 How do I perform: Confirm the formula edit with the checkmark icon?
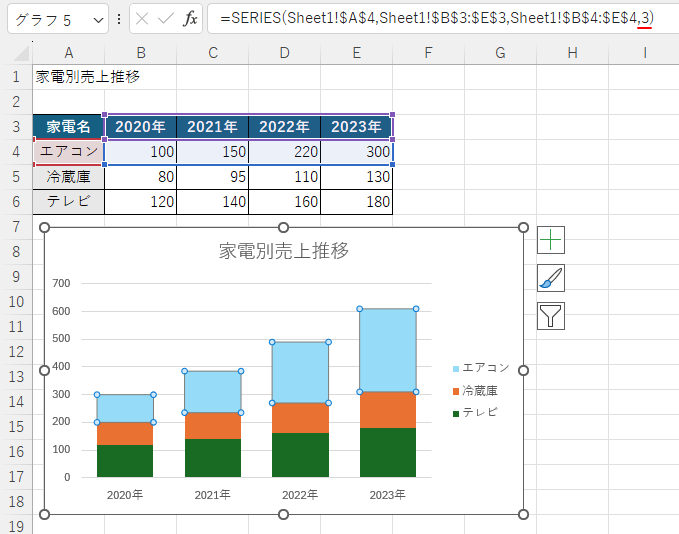[166, 19]
